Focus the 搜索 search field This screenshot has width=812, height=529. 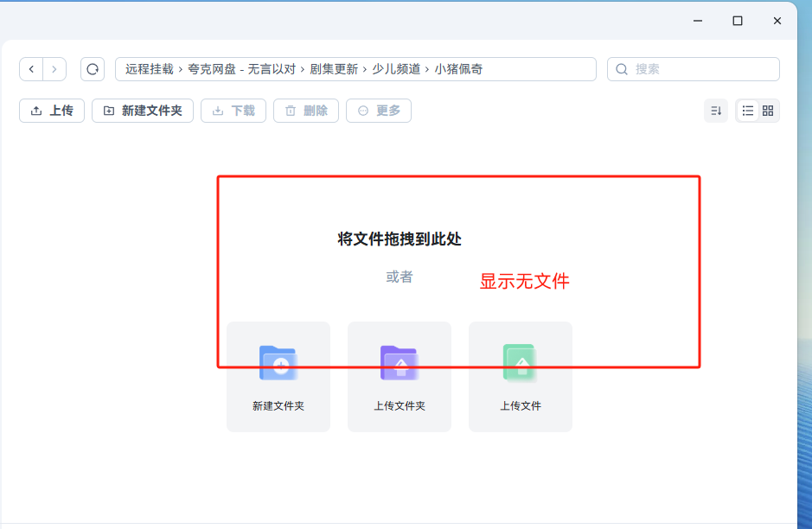point(694,69)
